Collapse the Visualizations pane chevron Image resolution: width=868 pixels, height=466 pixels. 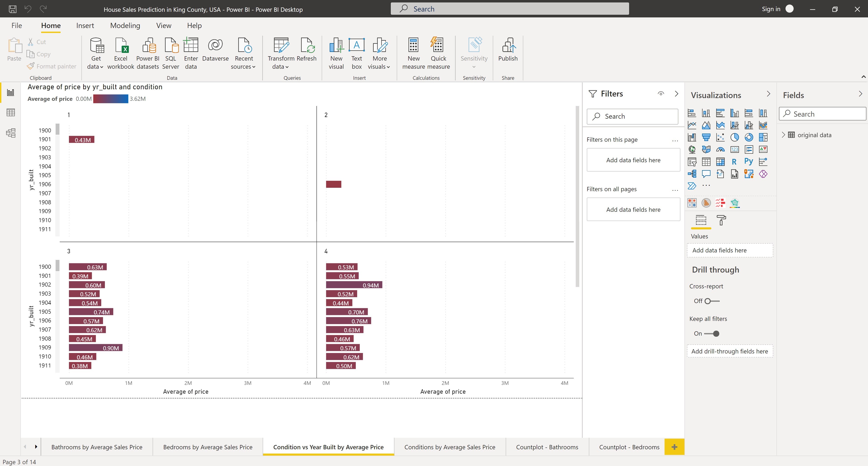tap(768, 94)
